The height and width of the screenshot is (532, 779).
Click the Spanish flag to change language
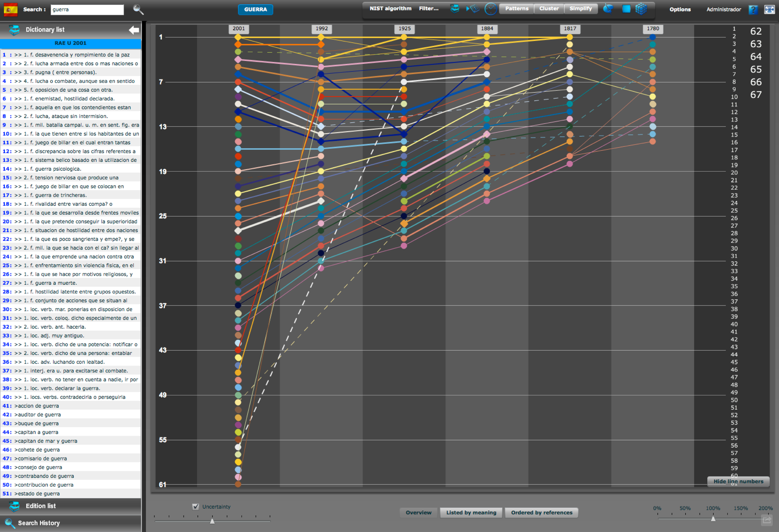pyautogui.click(x=10, y=9)
